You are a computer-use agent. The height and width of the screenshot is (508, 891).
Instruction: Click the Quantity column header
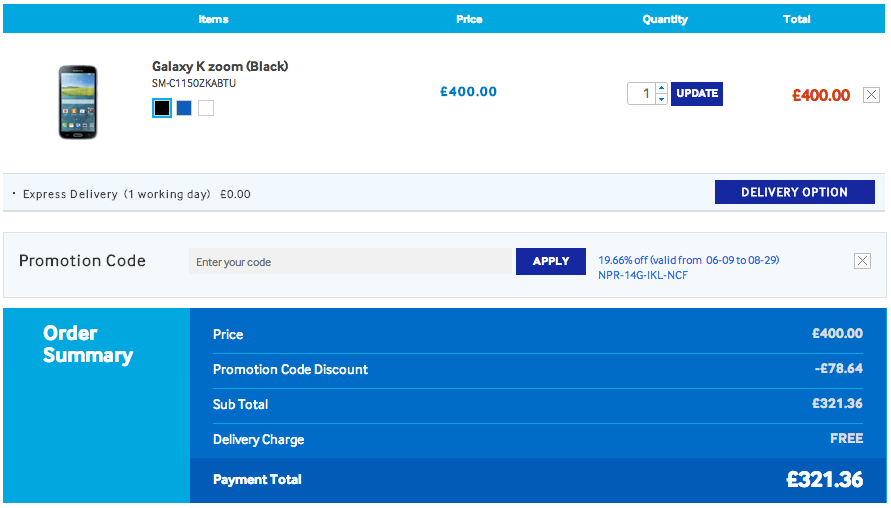(x=665, y=19)
